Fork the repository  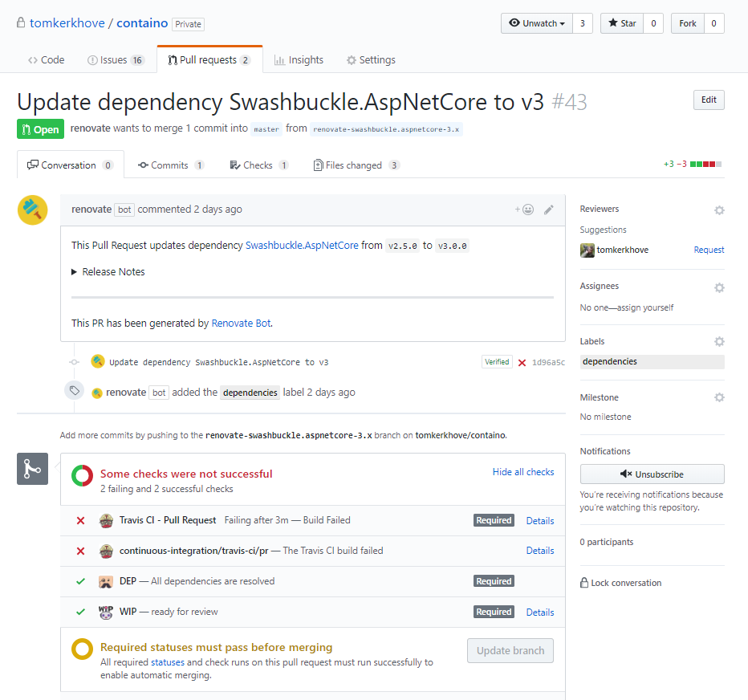[688, 23]
